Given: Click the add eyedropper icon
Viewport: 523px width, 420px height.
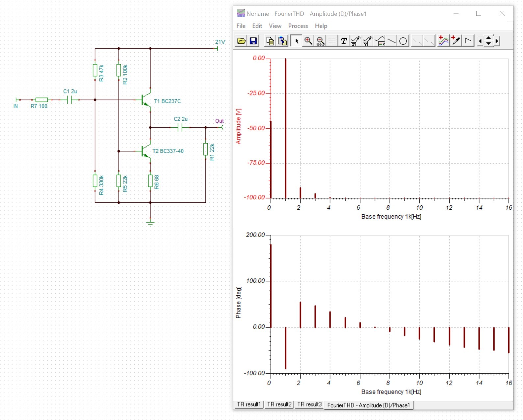Looking at the screenshot, I should click(x=456, y=41).
